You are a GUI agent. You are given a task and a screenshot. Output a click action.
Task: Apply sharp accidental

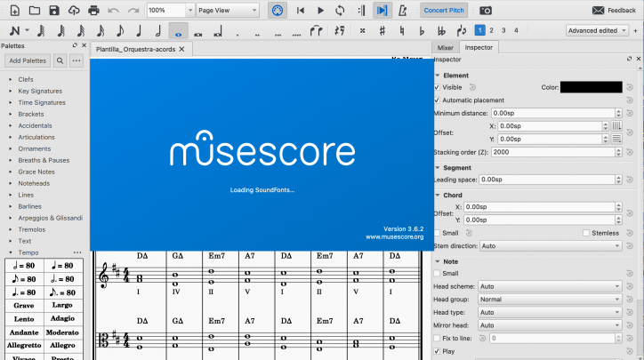pos(382,30)
